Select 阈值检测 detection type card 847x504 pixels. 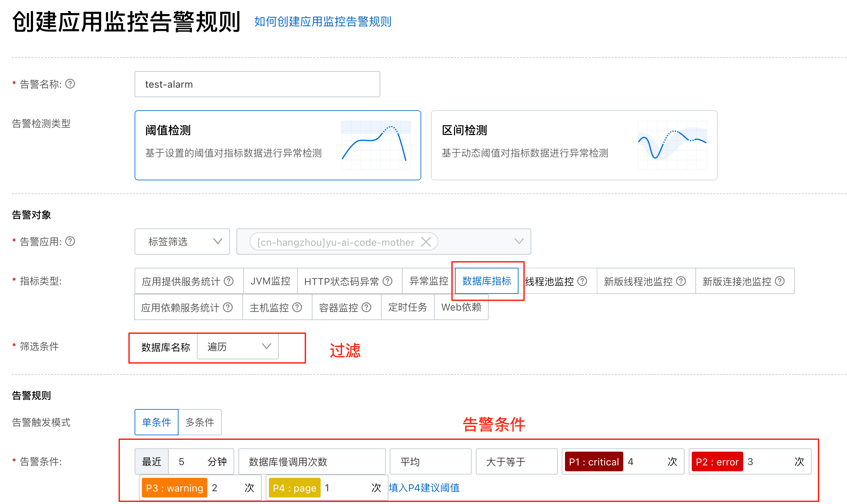pyautogui.click(x=278, y=145)
